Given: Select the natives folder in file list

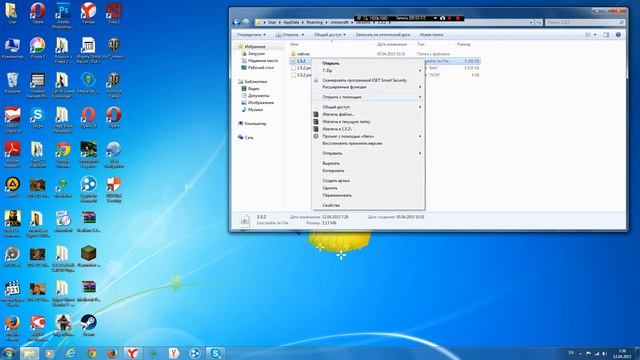Looking at the screenshot, I should point(303,54).
